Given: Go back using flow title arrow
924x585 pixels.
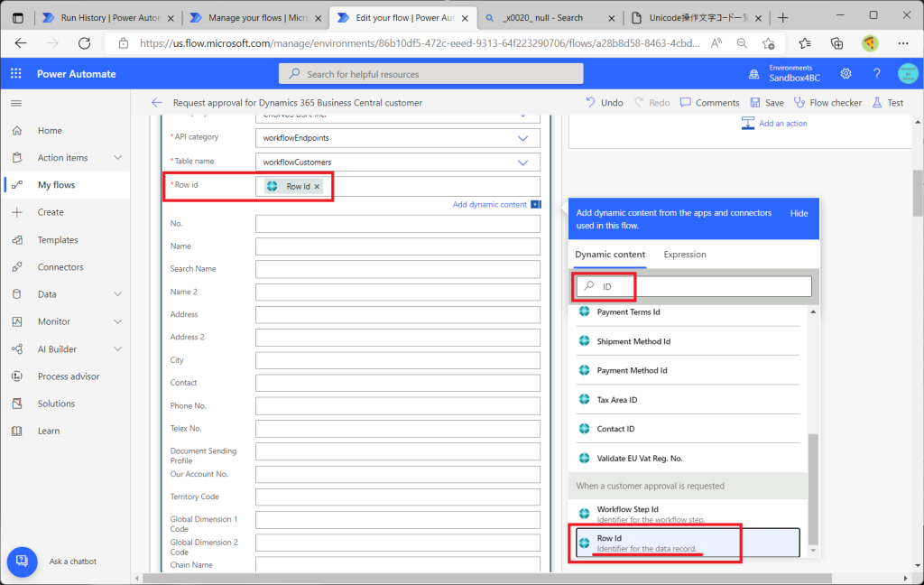Looking at the screenshot, I should point(156,103).
